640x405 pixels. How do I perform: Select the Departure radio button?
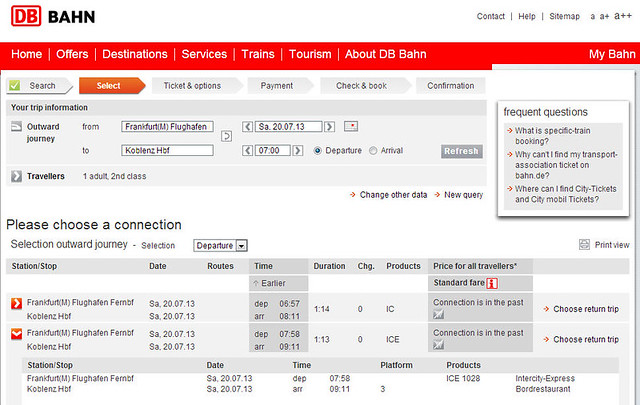[x=318, y=151]
